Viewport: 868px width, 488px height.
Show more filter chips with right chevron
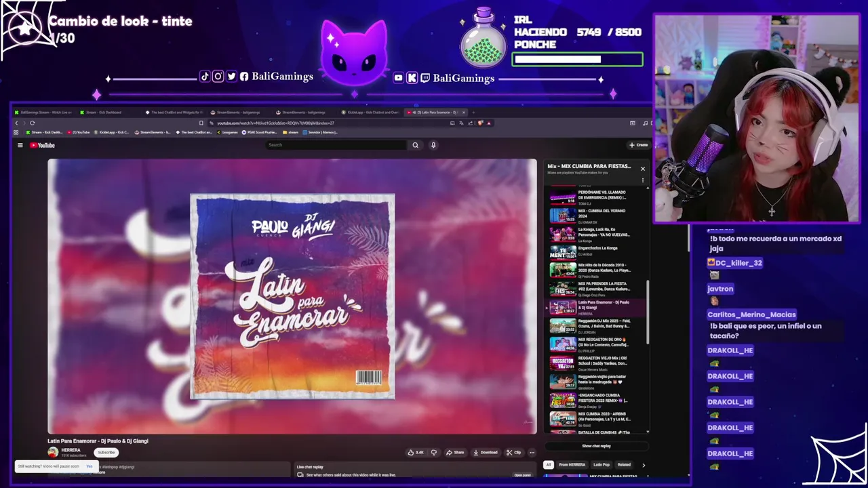[644, 465]
